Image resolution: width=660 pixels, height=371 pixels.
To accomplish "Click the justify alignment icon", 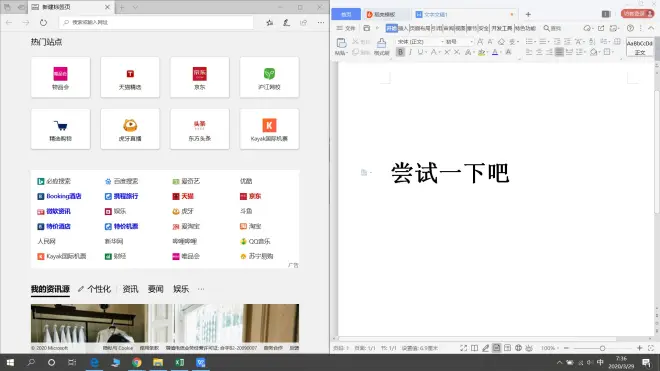I will [x=559, y=52].
